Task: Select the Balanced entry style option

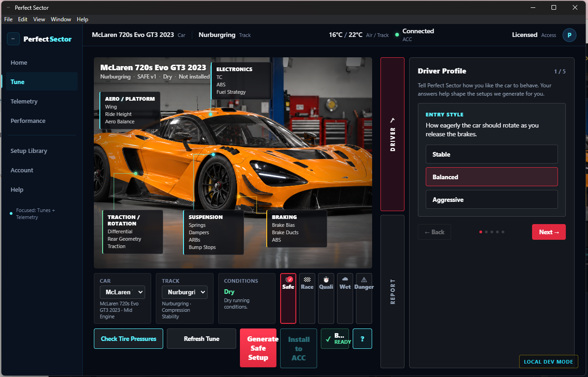Action: [x=492, y=177]
